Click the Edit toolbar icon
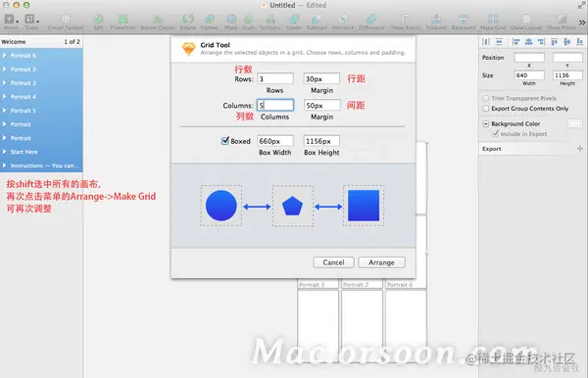The width and height of the screenshot is (588, 378). 98,20
